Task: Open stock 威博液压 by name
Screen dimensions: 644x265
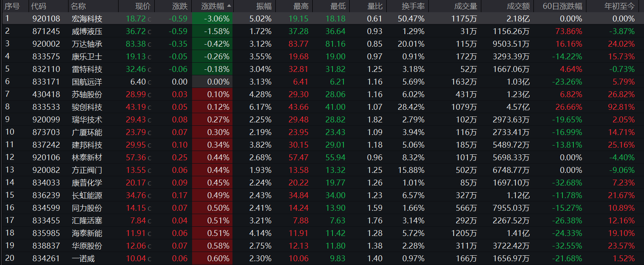Action: tap(87, 31)
